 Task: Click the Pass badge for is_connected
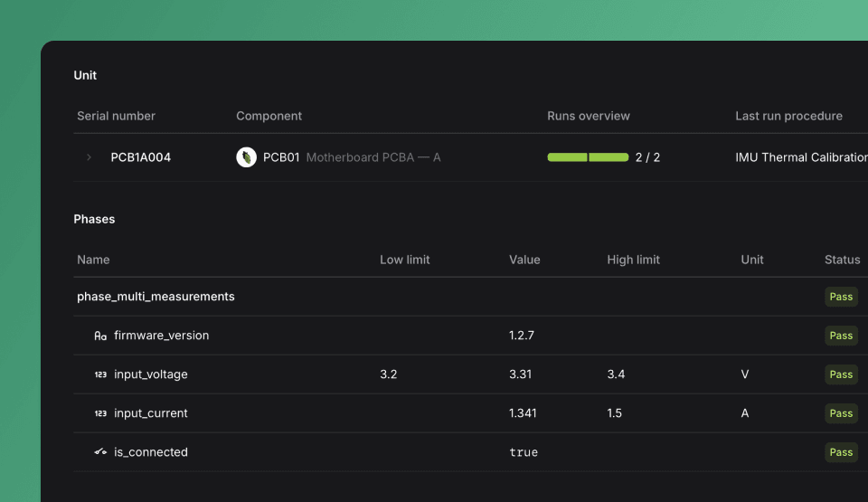pyautogui.click(x=842, y=452)
